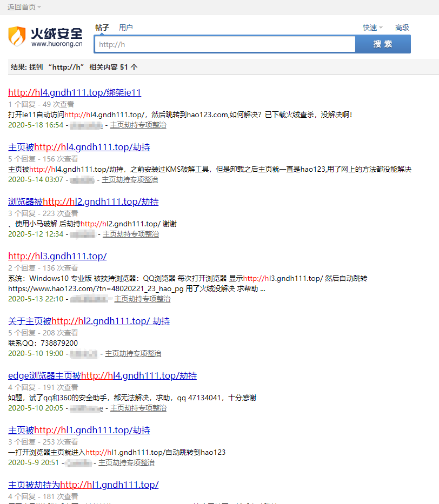Open thread 主页被http://hl1.gndh111.top/劫持
This screenshot has height=504, width=439.
[78, 430]
